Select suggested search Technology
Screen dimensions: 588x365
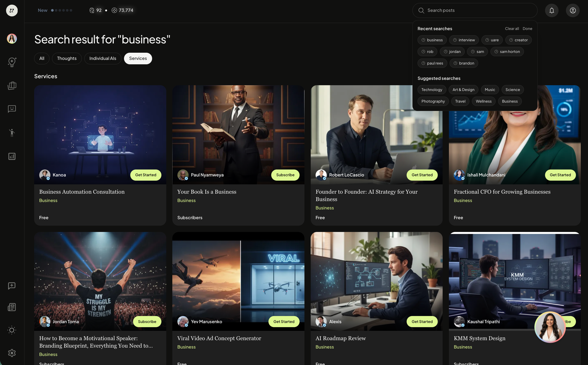(x=431, y=90)
